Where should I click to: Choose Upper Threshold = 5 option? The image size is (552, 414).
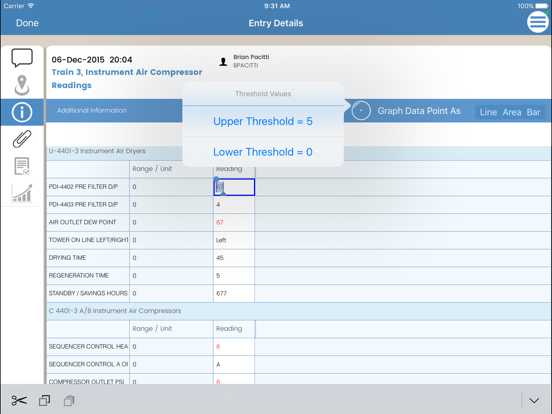[263, 121]
